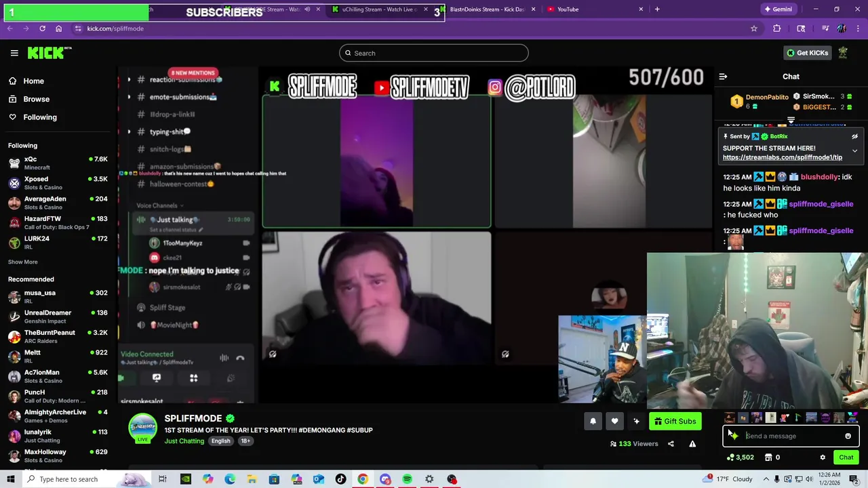The image size is (868, 488).
Task: Open Kick shop icon next to 0
Action: coord(768,457)
